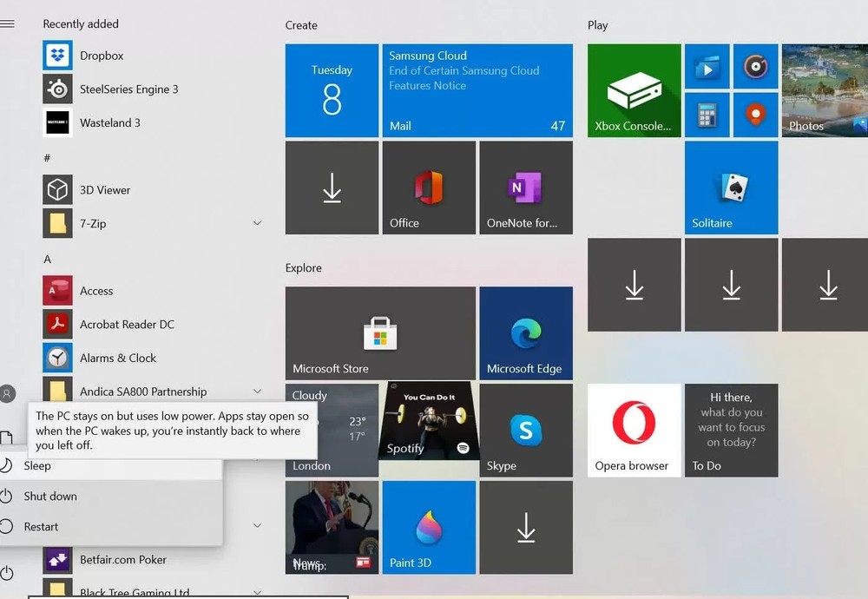Expand the Andica SA800 Partnership folder
This screenshot has height=599, width=868.
(258, 391)
